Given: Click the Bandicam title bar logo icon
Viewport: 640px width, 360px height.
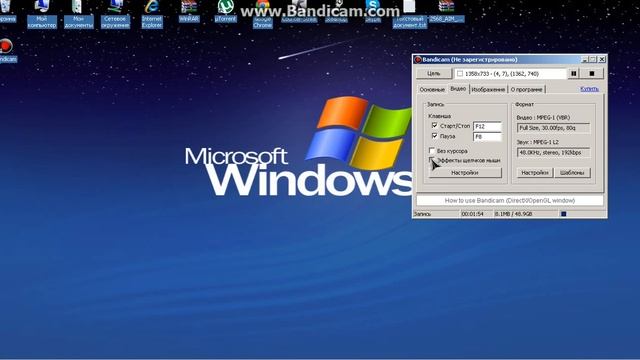Looking at the screenshot, I should point(418,60).
